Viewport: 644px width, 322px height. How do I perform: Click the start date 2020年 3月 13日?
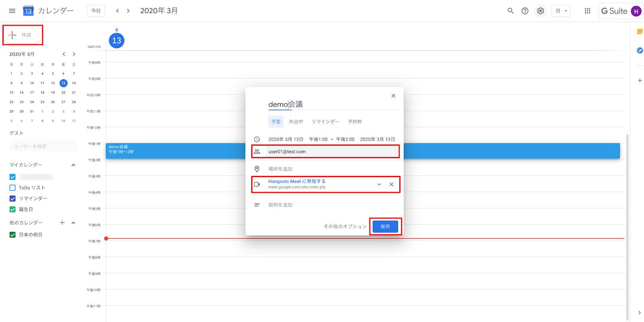coord(286,139)
